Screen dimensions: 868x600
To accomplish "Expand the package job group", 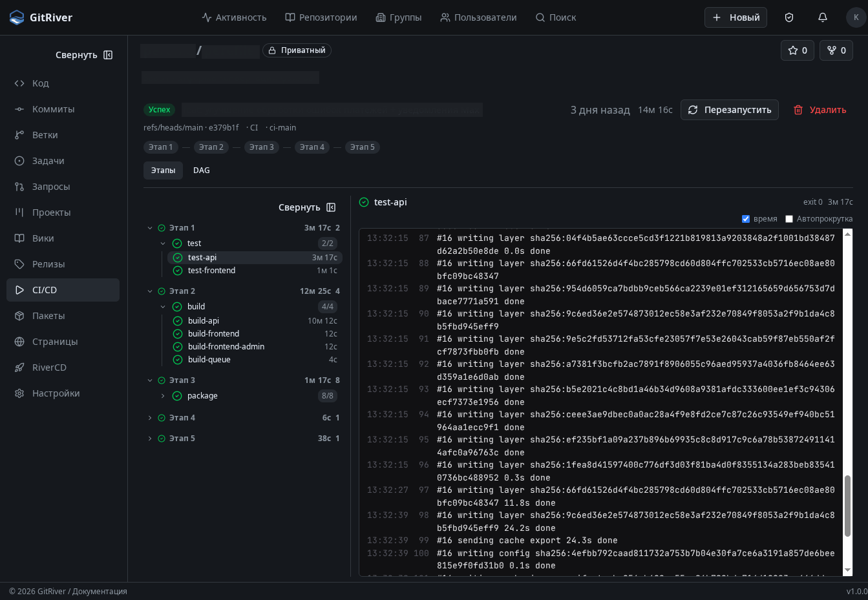I will pos(163,396).
